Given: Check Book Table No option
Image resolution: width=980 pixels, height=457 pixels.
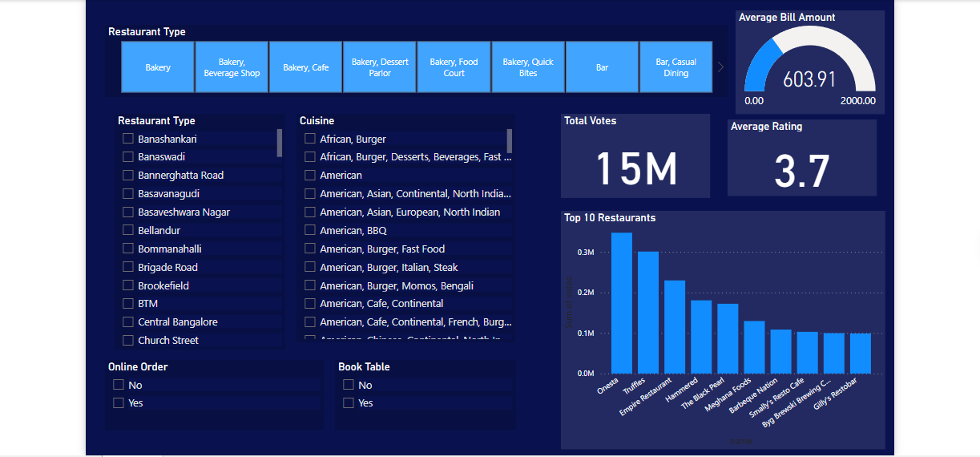Looking at the screenshot, I should pos(349,385).
